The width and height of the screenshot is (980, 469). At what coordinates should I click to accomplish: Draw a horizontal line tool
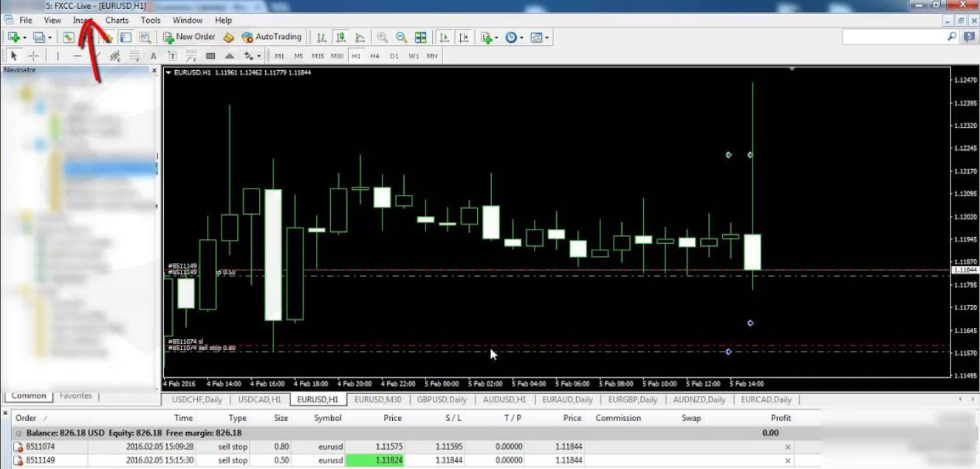[x=78, y=55]
